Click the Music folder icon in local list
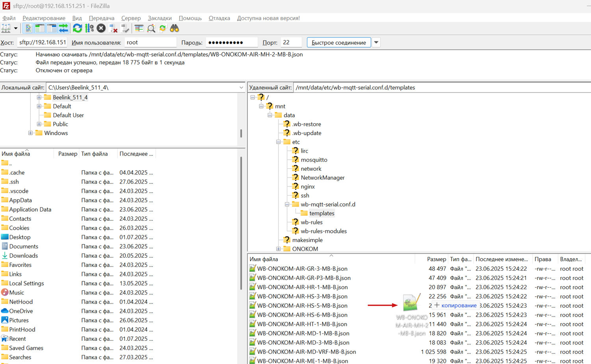This screenshot has width=591, height=364. (x=5, y=293)
